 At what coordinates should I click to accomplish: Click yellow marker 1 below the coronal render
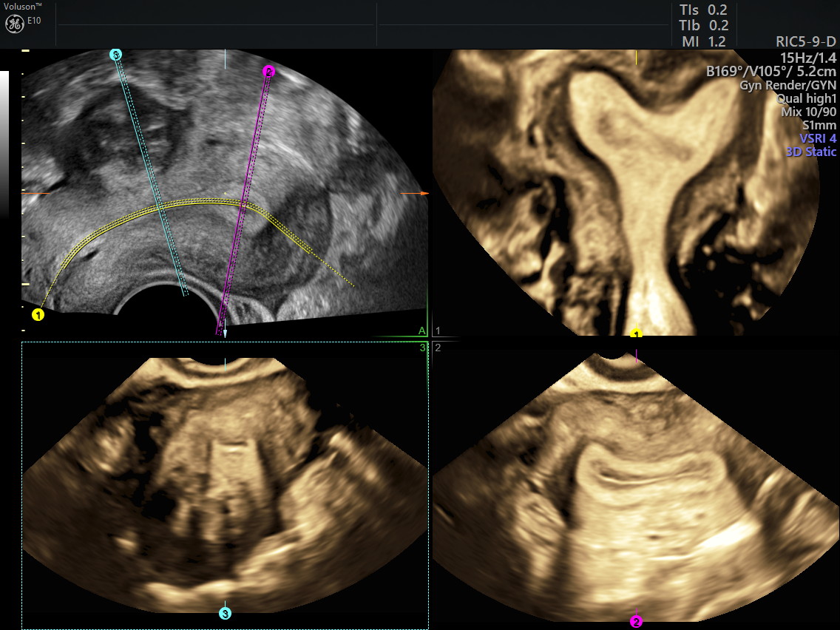(x=636, y=333)
